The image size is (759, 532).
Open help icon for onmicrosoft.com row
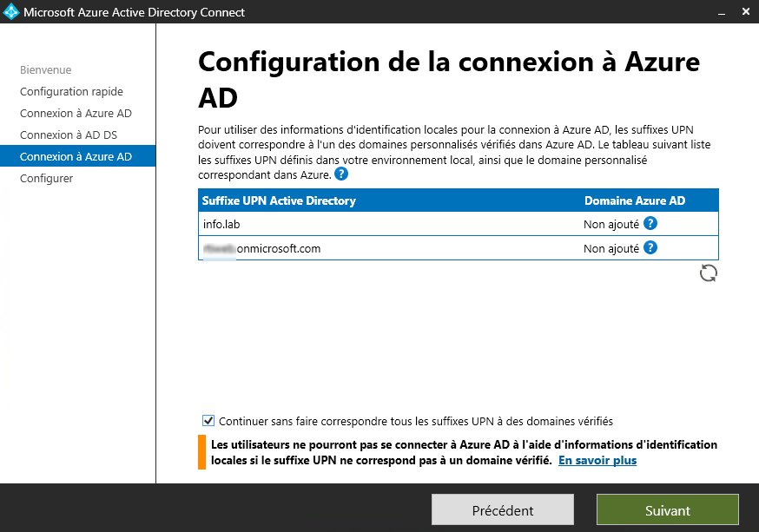coord(650,247)
